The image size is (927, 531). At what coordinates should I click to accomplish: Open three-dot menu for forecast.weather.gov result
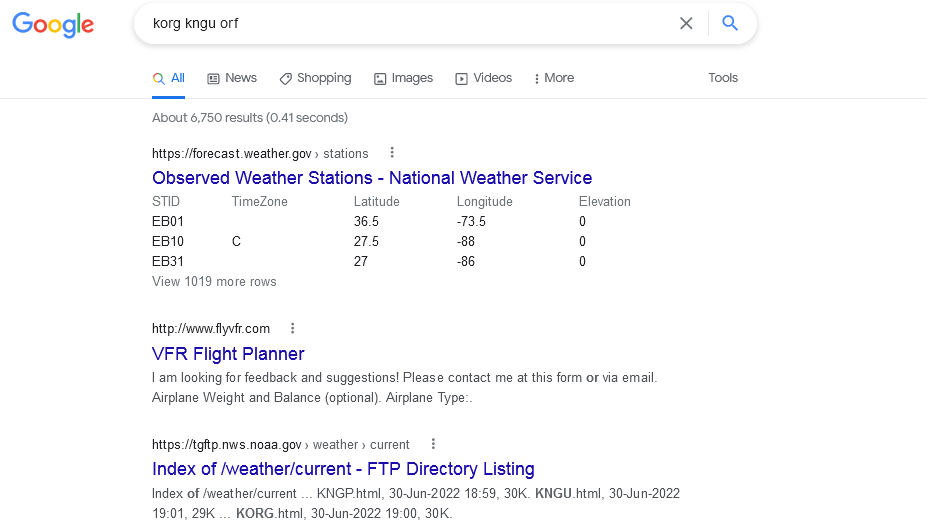392,153
